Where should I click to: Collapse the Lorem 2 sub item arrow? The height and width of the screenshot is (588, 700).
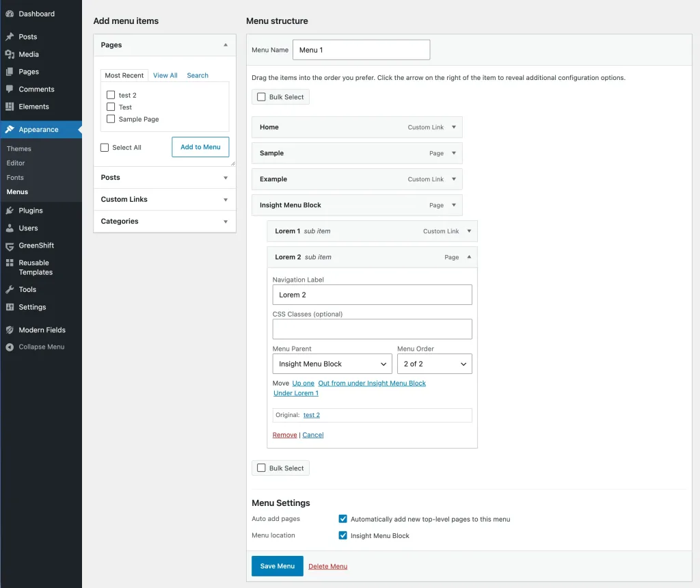(469, 256)
